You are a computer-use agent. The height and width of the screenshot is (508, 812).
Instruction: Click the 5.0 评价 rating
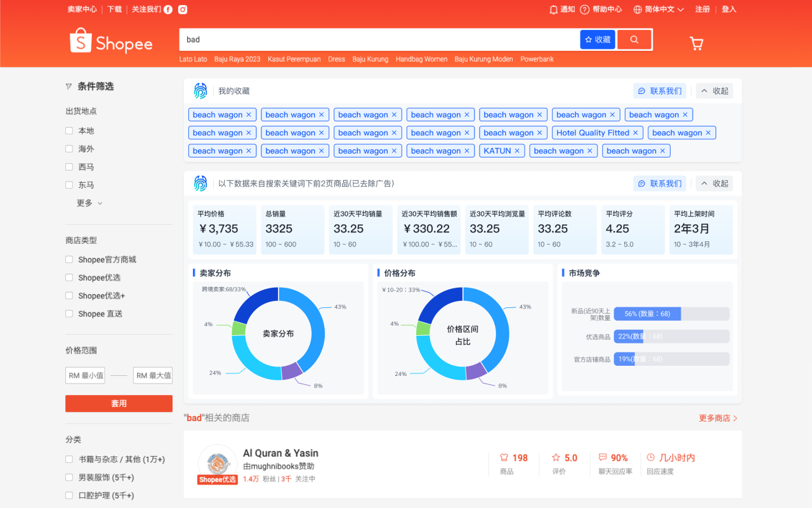(565, 464)
